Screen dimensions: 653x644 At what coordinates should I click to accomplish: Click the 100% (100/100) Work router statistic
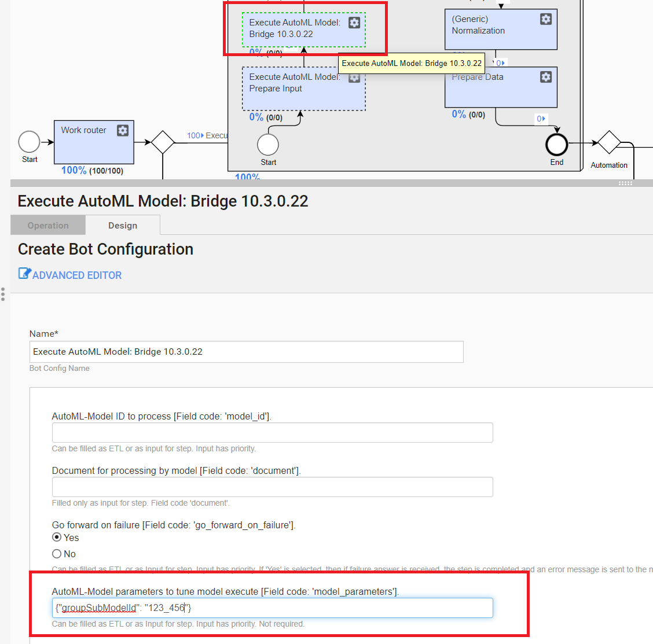pyautogui.click(x=92, y=170)
